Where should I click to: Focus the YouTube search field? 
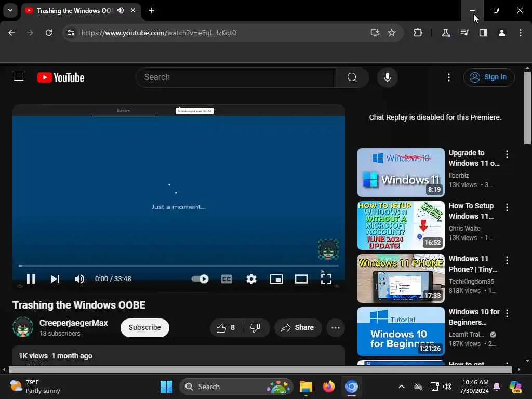236,77
